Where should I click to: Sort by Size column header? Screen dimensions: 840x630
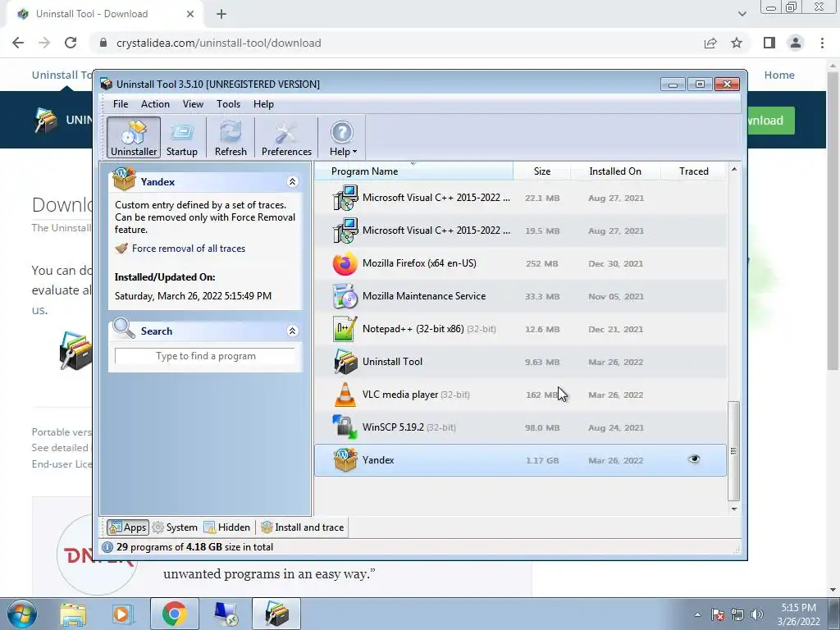[x=541, y=171]
